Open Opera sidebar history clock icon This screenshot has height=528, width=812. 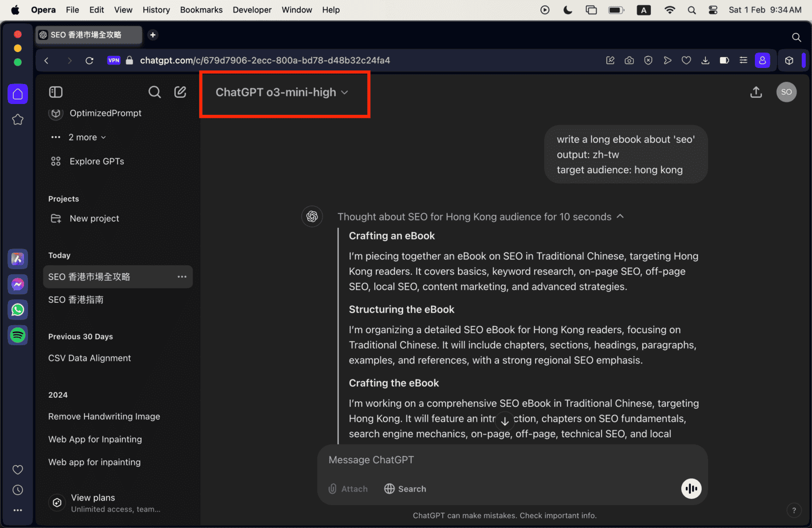pos(18,490)
